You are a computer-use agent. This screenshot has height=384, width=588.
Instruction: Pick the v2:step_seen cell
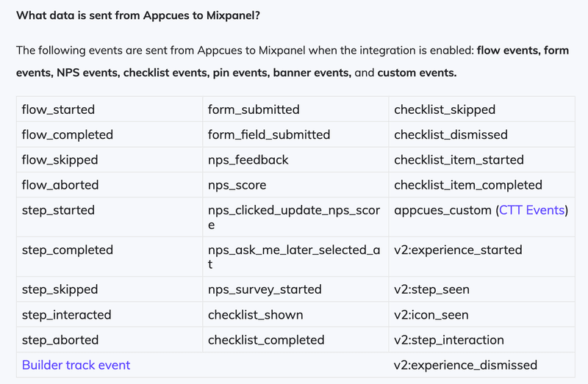click(x=482, y=289)
